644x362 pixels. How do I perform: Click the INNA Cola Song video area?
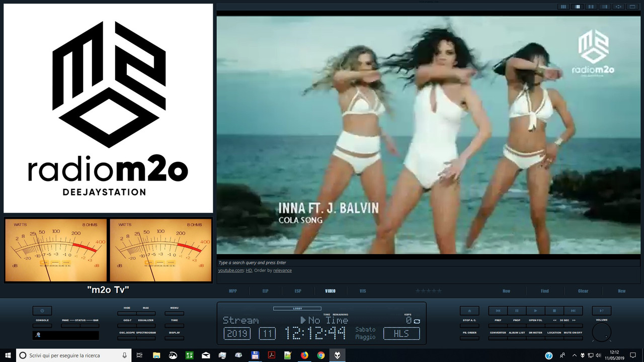pyautogui.click(x=429, y=135)
